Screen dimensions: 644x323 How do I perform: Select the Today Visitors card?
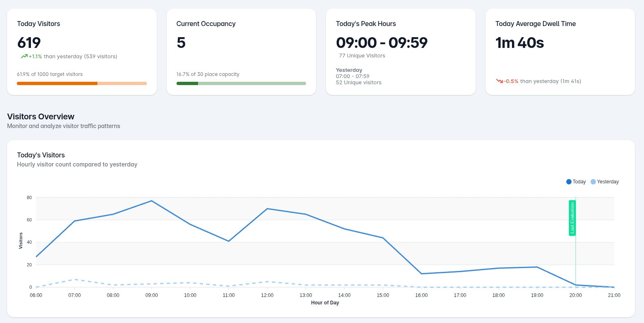click(x=81, y=52)
